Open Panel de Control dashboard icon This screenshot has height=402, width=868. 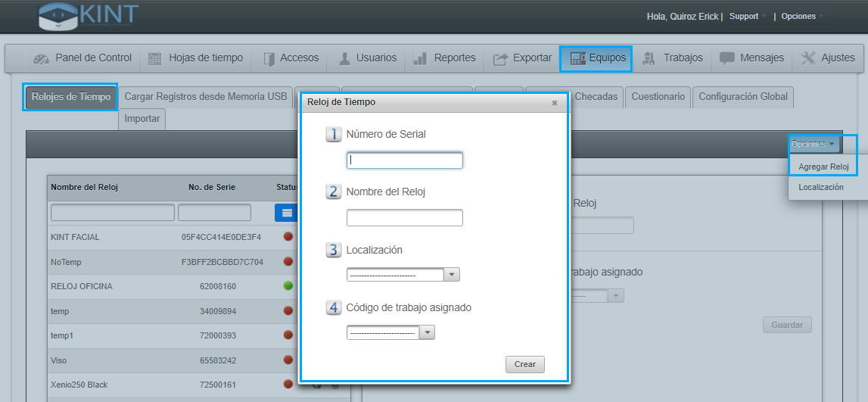pyautogui.click(x=42, y=58)
